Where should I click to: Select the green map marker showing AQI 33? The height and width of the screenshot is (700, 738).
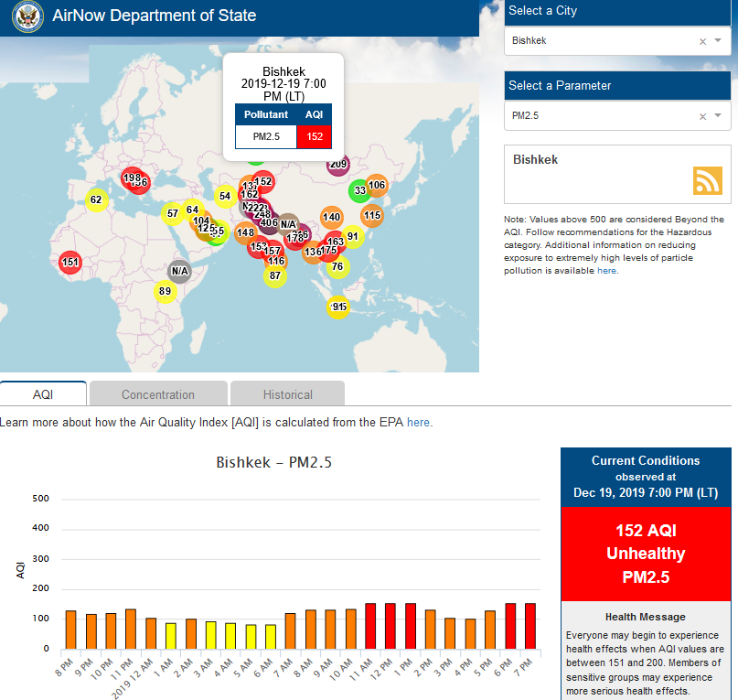tap(359, 190)
